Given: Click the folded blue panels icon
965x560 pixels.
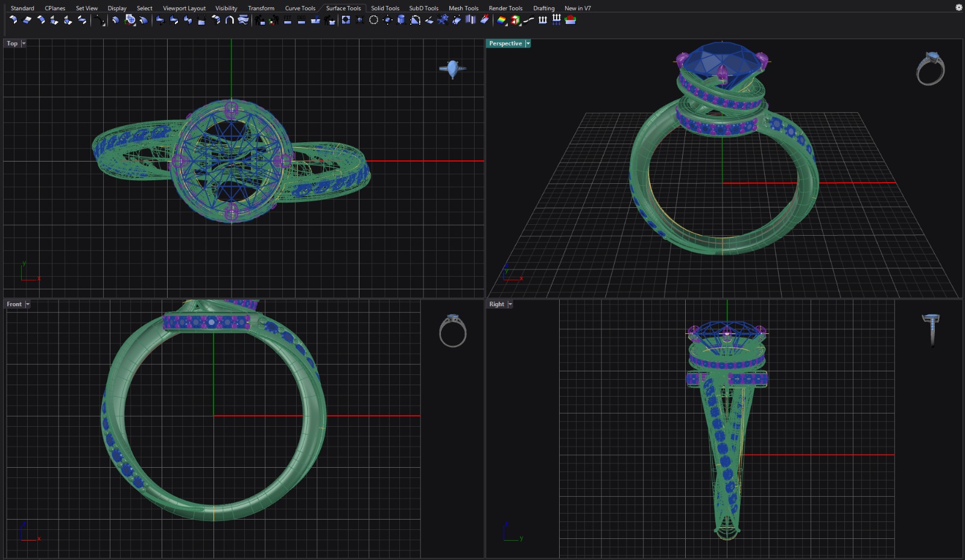Looking at the screenshot, I should (470, 20).
